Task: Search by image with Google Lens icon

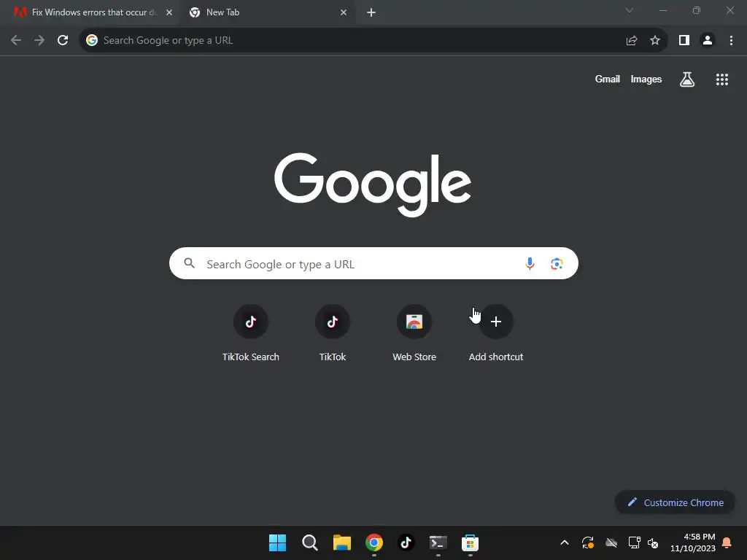Action: click(557, 263)
